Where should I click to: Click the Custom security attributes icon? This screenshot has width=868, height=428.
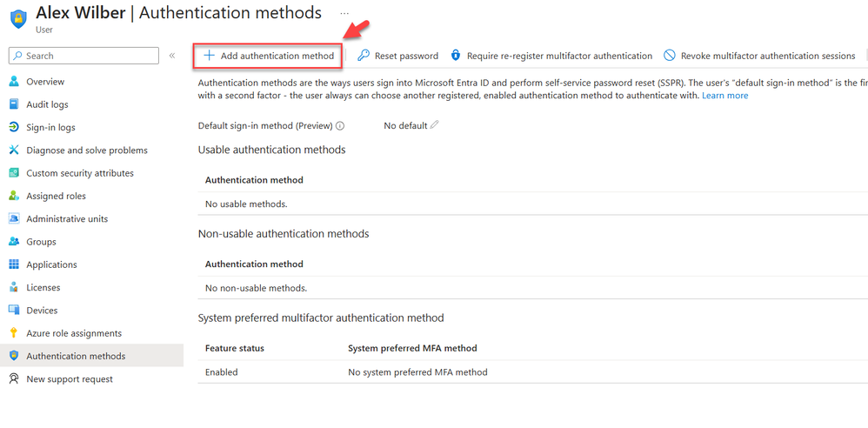(14, 173)
